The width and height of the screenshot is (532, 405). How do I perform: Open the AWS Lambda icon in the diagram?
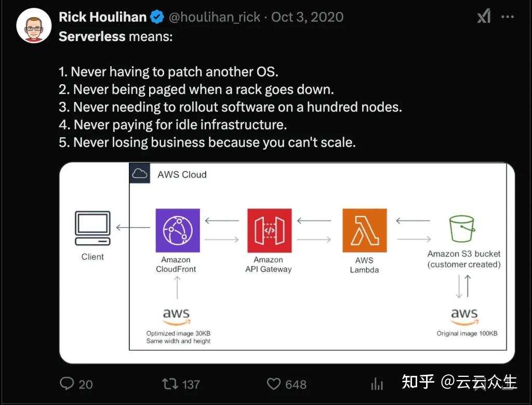(x=364, y=231)
